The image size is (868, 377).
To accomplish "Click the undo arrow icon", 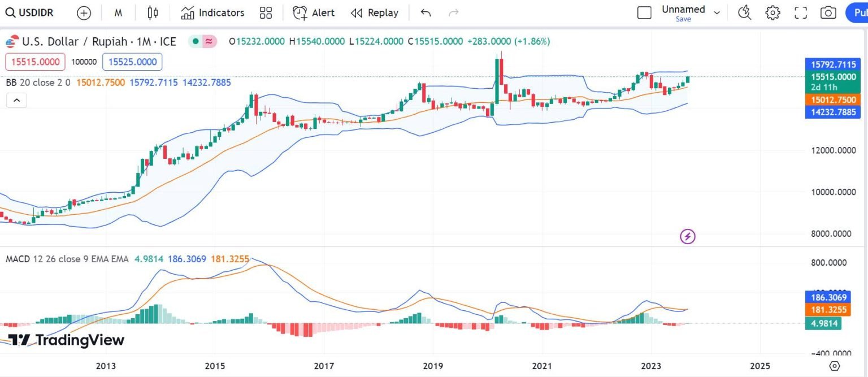I will 426,12.
